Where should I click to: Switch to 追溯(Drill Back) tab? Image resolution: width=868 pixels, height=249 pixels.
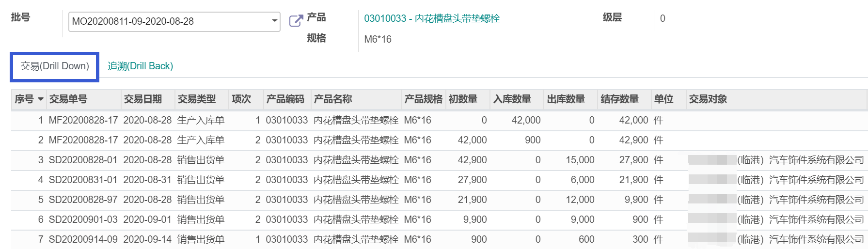tap(140, 66)
